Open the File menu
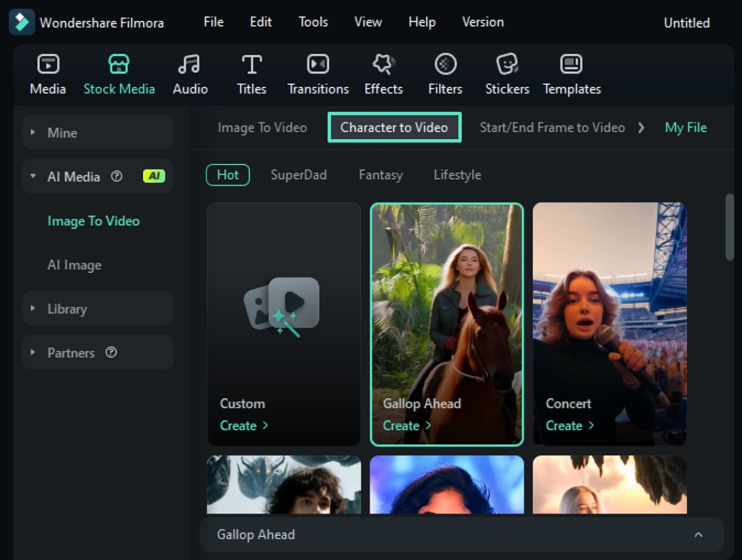This screenshot has width=742, height=560. tap(213, 22)
